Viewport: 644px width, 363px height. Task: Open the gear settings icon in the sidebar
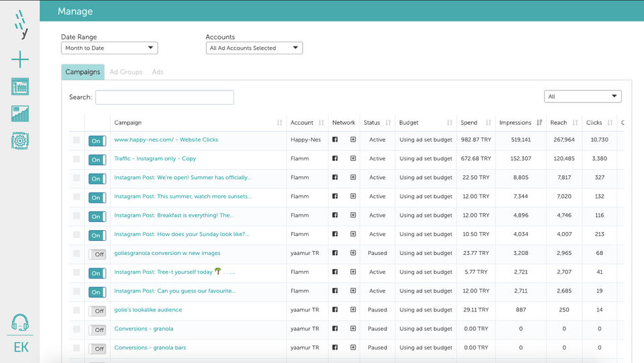(20, 140)
